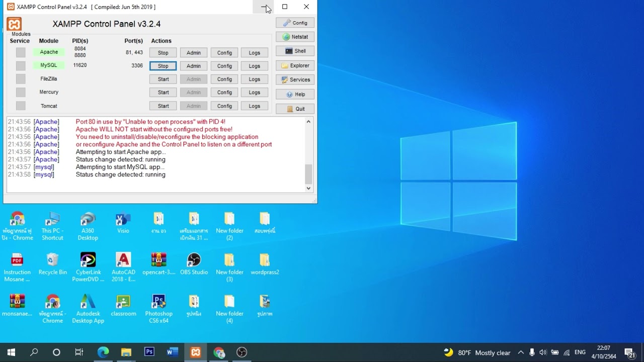
Task: Open the Mercury Config menu
Action: click(224, 93)
